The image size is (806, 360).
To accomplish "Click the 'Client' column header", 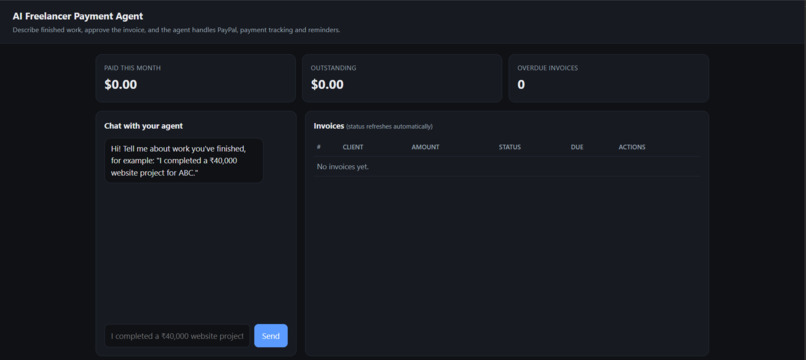I will (x=353, y=147).
